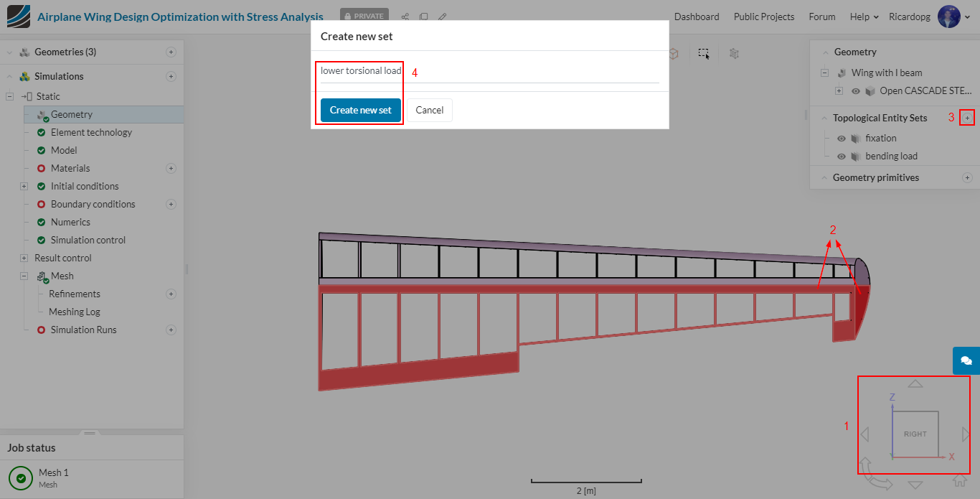Rotate view right with right arrow
This screenshot has height=499, width=980.
point(966,434)
